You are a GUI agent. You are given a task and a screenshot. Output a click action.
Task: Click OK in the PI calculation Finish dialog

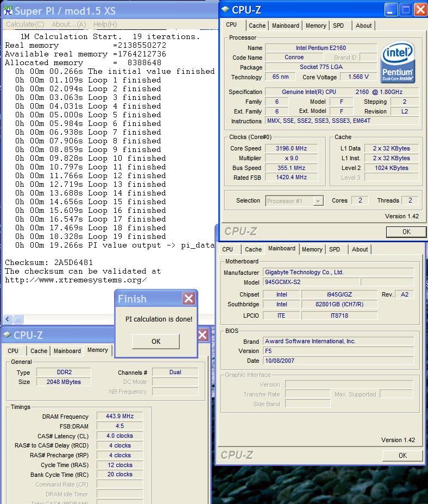pyautogui.click(x=156, y=342)
